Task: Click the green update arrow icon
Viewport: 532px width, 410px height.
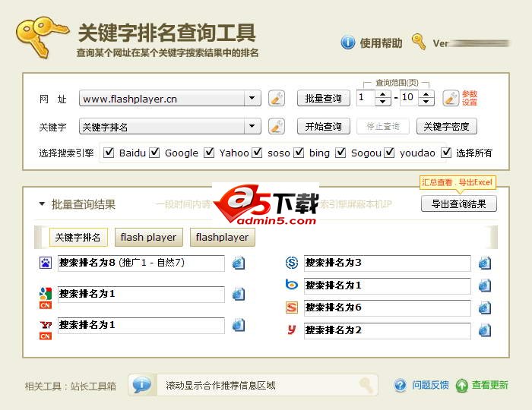Action: (x=461, y=386)
